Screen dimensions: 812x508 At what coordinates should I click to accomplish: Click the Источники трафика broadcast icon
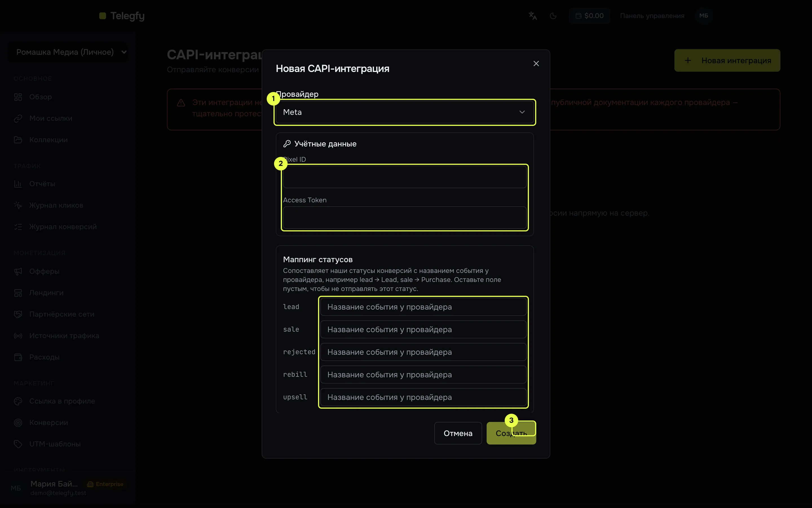coord(18,336)
